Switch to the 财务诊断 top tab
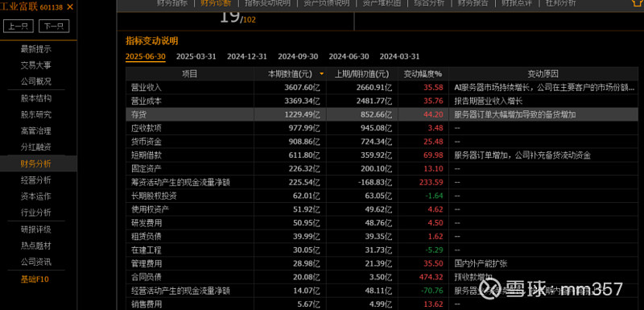 (216, 3)
